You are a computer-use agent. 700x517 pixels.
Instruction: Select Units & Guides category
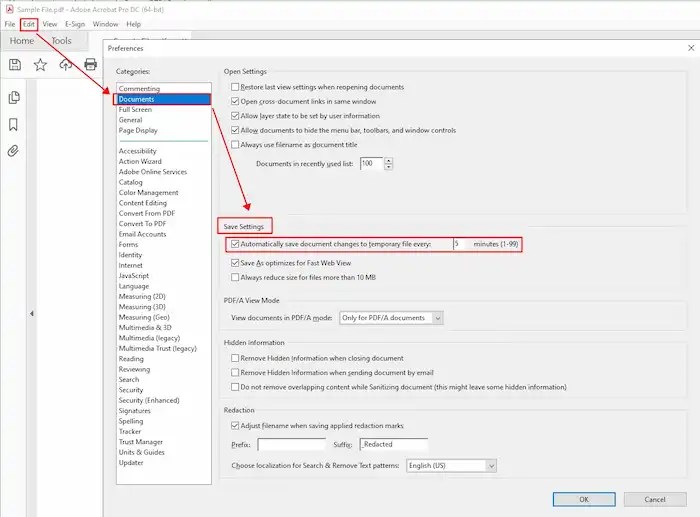click(x=142, y=452)
